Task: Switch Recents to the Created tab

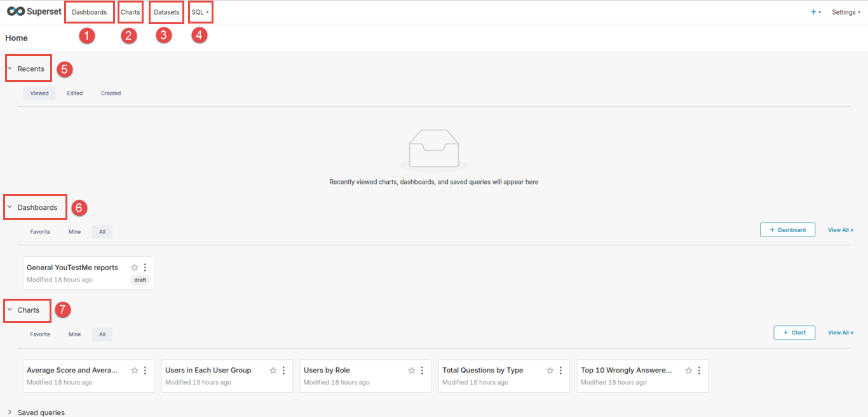Action: tap(111, 93)
